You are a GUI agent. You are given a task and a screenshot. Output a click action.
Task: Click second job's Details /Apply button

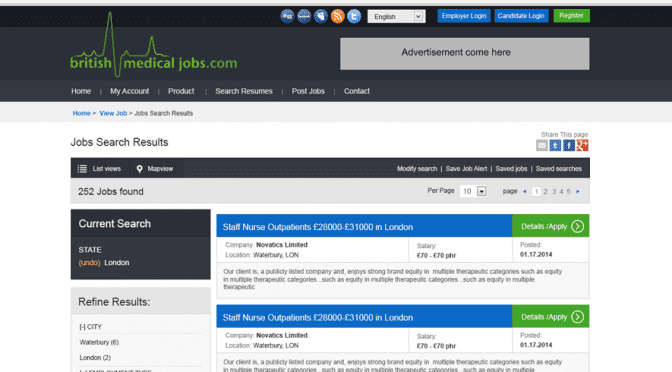pos(551,317)
